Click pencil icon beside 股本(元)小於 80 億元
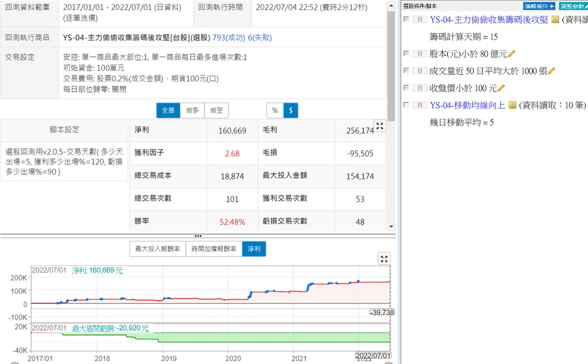 [x=512, y=54]
